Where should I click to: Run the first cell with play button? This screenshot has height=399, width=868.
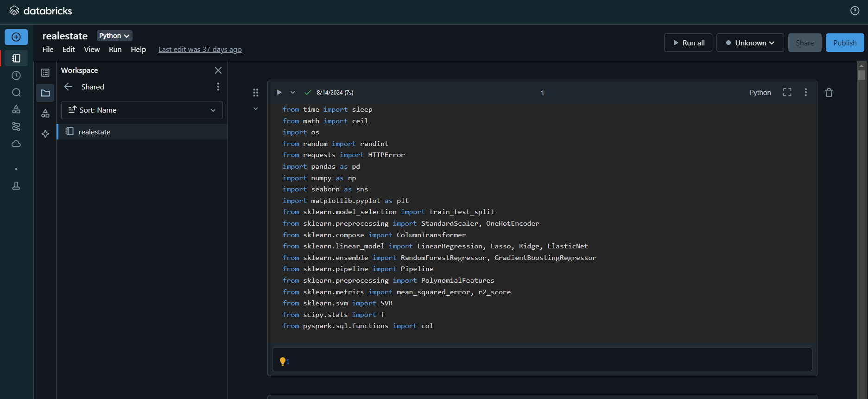tap(279, 92)
